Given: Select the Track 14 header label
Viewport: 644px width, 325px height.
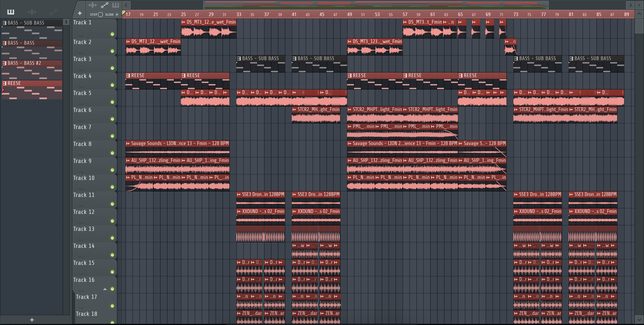Looking at the screenshot, I should (84, 246).
